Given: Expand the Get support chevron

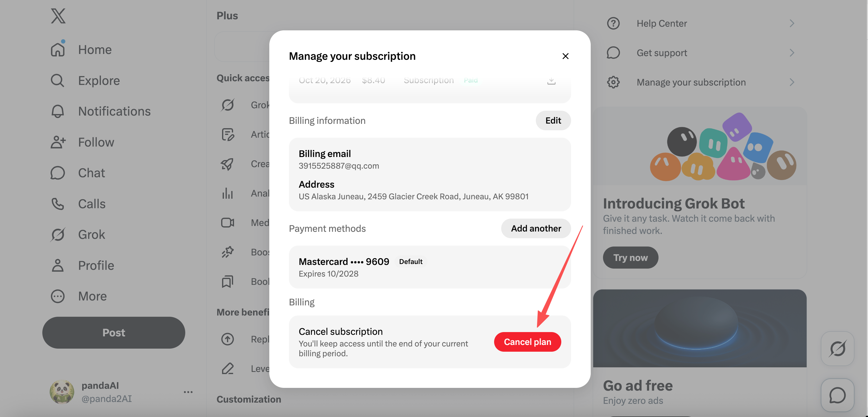Looking at the screenshot, I should (x=792, y=53).
